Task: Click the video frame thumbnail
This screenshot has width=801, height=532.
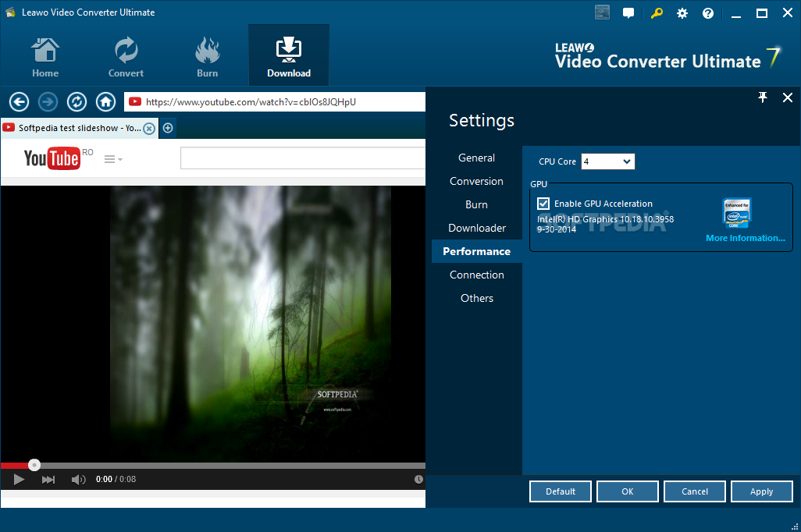Action: [x=251, y=324]
